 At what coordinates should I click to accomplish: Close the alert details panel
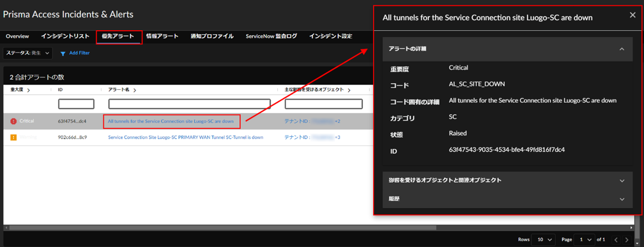(x=633, y=15)
